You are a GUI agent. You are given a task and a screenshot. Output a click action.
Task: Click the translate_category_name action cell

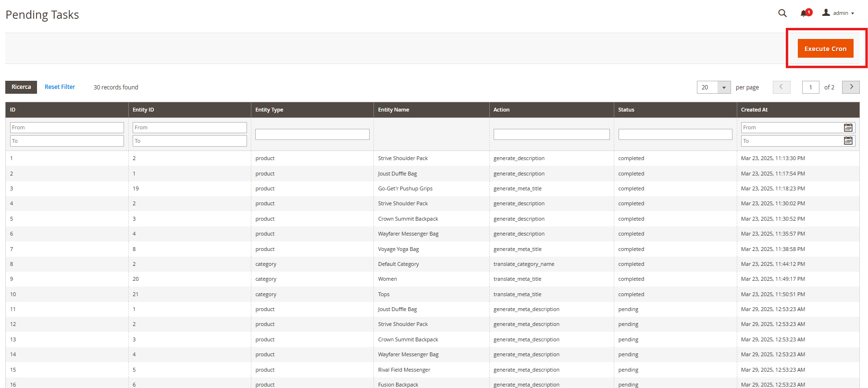tap(524, 264)
